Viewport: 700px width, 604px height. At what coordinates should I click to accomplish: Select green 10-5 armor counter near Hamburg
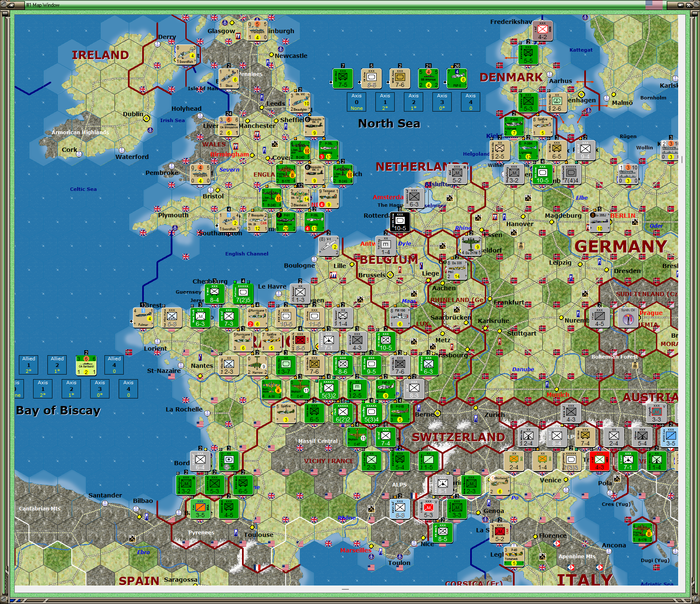tap(542, 174)
